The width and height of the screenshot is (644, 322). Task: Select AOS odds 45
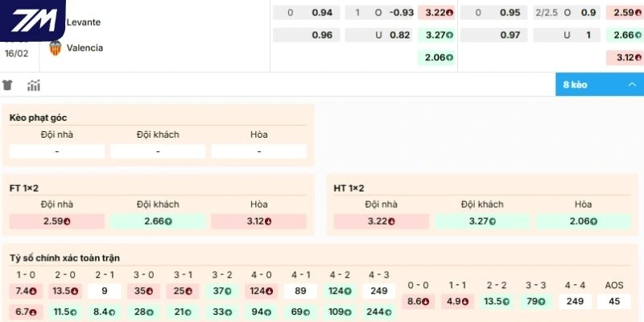point(616,301)
